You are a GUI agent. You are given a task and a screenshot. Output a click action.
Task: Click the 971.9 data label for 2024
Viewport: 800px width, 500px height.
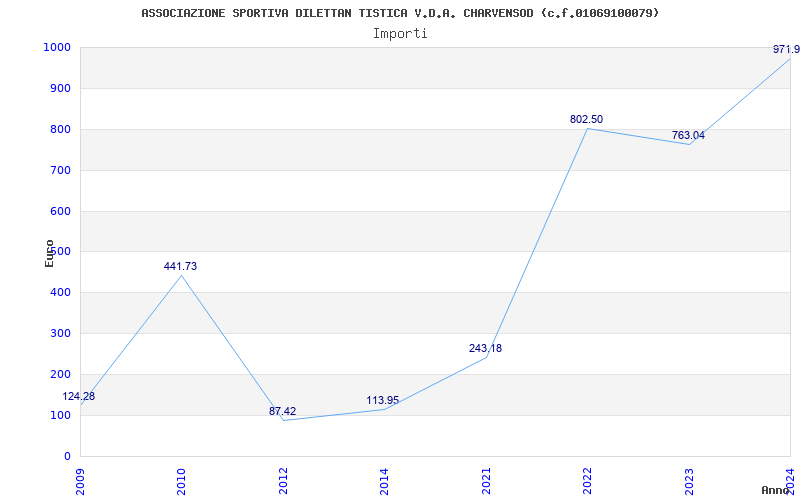[786, 49]
